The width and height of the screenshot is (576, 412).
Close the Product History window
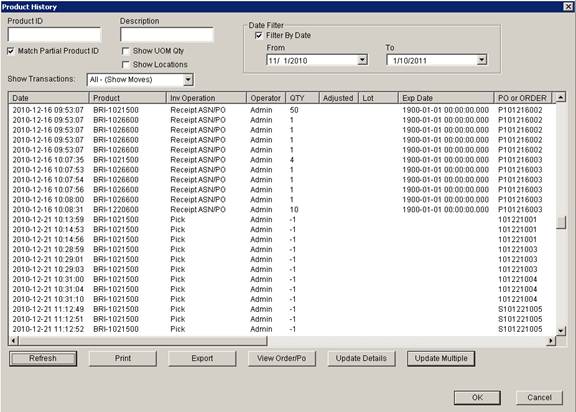(x=568, y=6)
